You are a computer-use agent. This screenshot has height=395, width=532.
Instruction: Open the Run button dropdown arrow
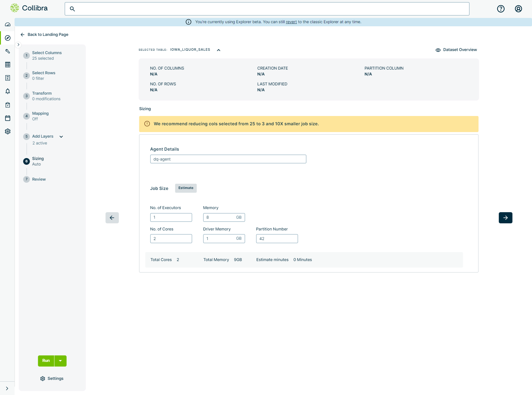(60, 361)
